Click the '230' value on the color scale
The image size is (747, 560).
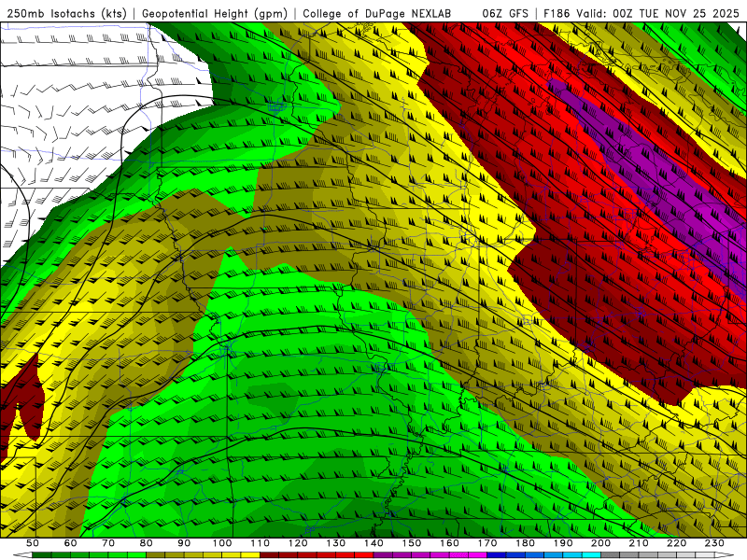click(x=714, y=543)
